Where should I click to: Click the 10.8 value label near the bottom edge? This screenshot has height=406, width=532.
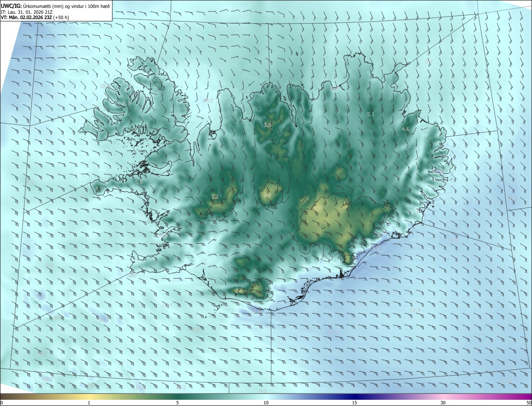click(140, 387)
